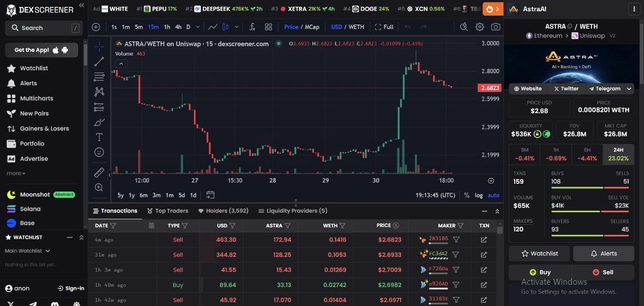
Task: Toggle chart to Price view
Action: pos(291,27)
